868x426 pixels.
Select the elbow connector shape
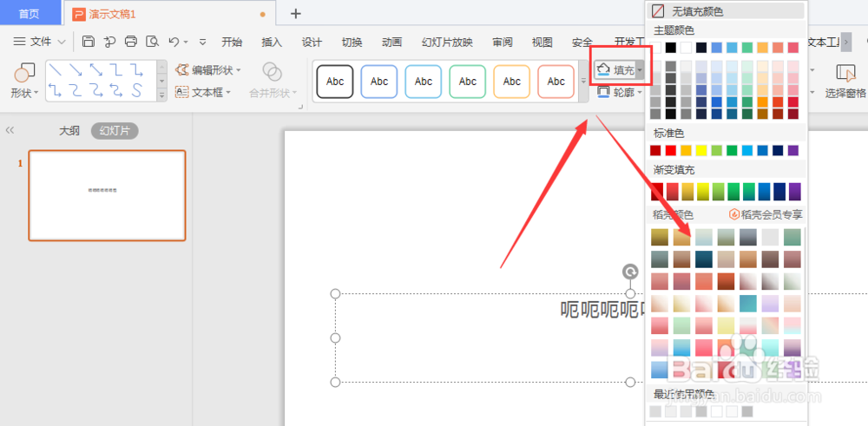click(115, 69)
